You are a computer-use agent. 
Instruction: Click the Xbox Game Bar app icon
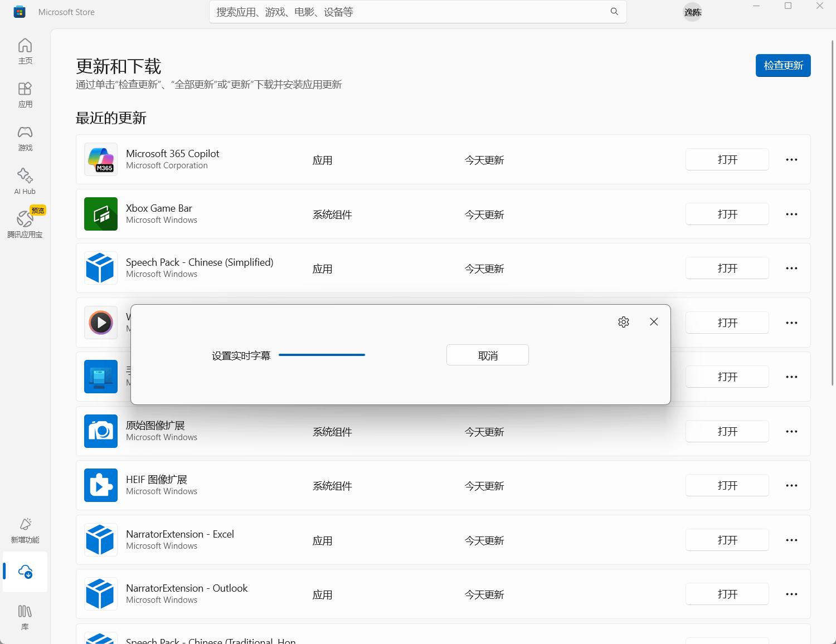pos(101,214)
